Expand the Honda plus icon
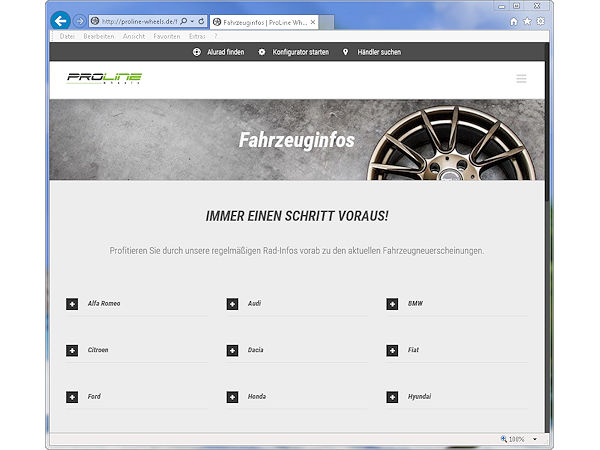Image resolution: width=600 pixels, height=450 pixels. [232, 397]
